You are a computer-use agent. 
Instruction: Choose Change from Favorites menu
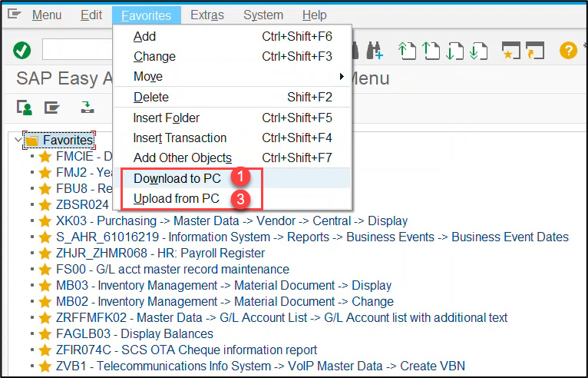coord(233,56)
